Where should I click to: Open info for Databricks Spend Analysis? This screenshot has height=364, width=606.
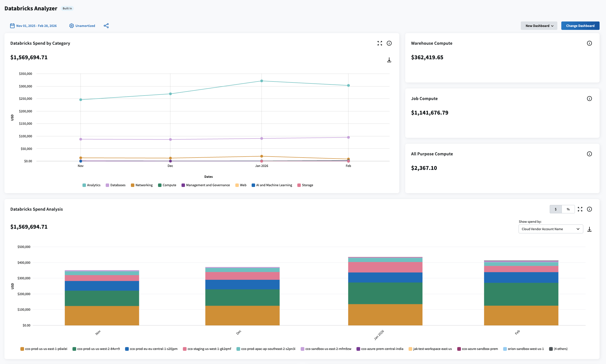coord(589,209)
